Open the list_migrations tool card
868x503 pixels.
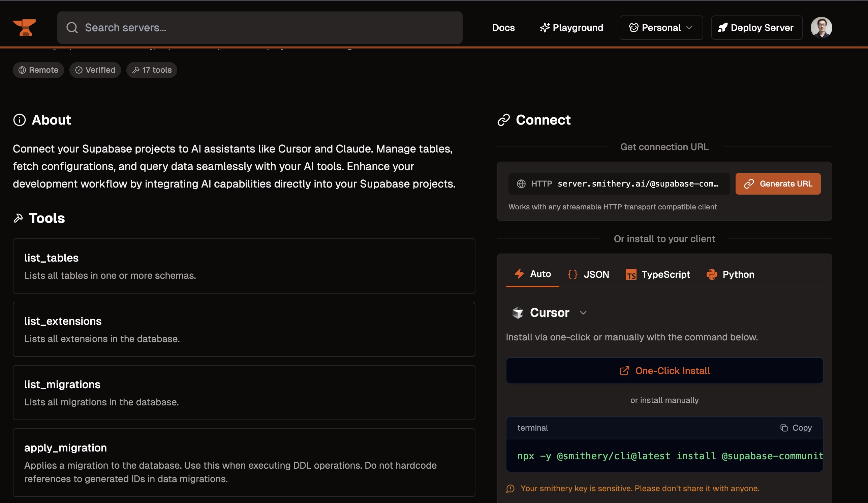(x=244, y=393)
